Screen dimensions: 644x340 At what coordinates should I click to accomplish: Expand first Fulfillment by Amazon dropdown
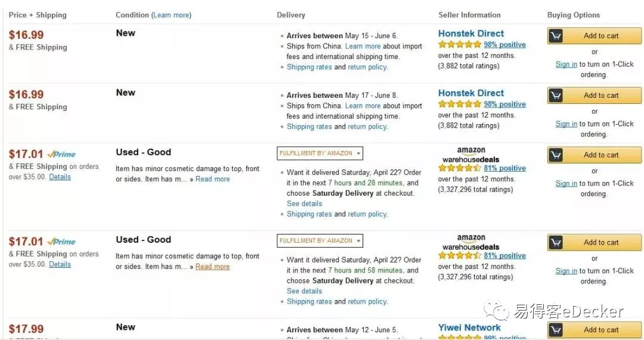358,153
